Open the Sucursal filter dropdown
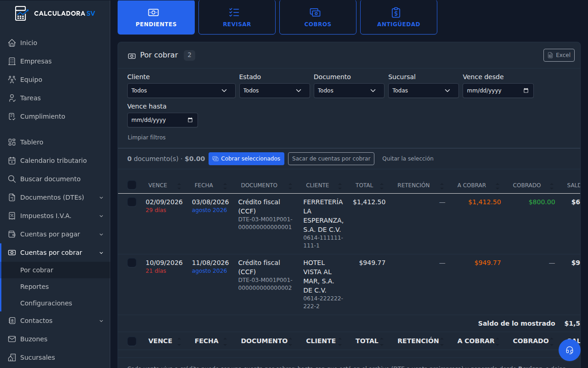This screenshot has height=368, width=588. click(424, 91)
